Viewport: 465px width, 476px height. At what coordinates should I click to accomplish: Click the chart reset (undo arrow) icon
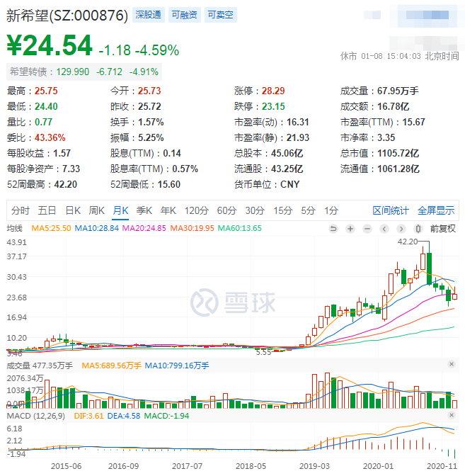(x=333, y=229)
